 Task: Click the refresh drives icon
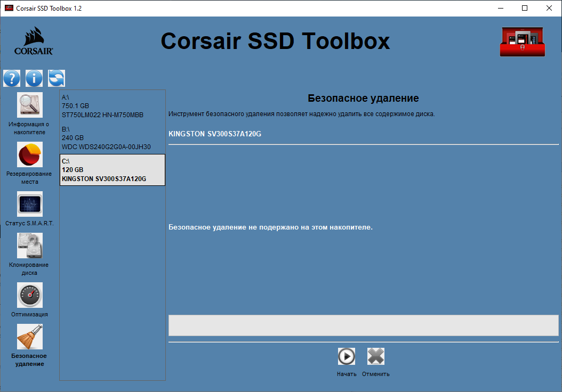[x=57, y=78]
